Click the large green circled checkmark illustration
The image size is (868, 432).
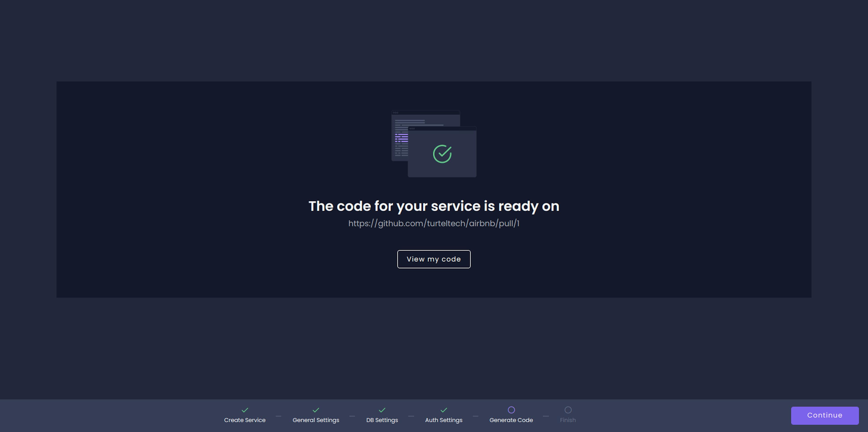pos(442,154)
